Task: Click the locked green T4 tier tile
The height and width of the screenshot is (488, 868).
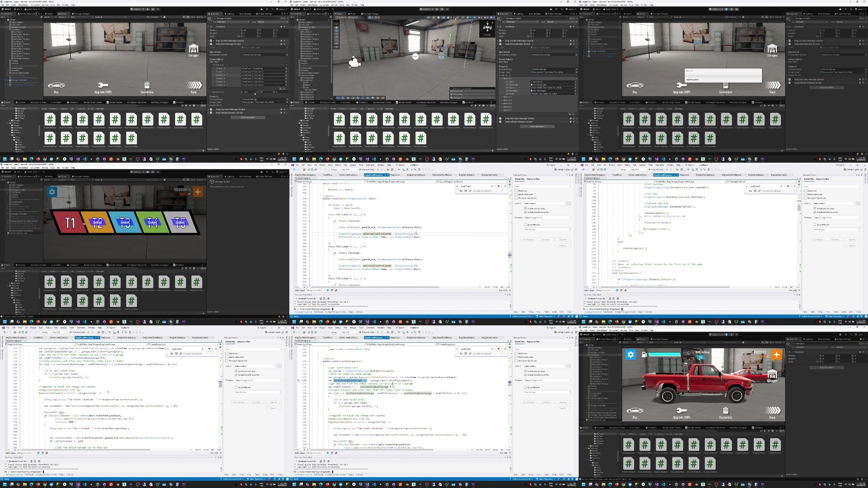Action: pyautogui.click(x=153, y=223)
